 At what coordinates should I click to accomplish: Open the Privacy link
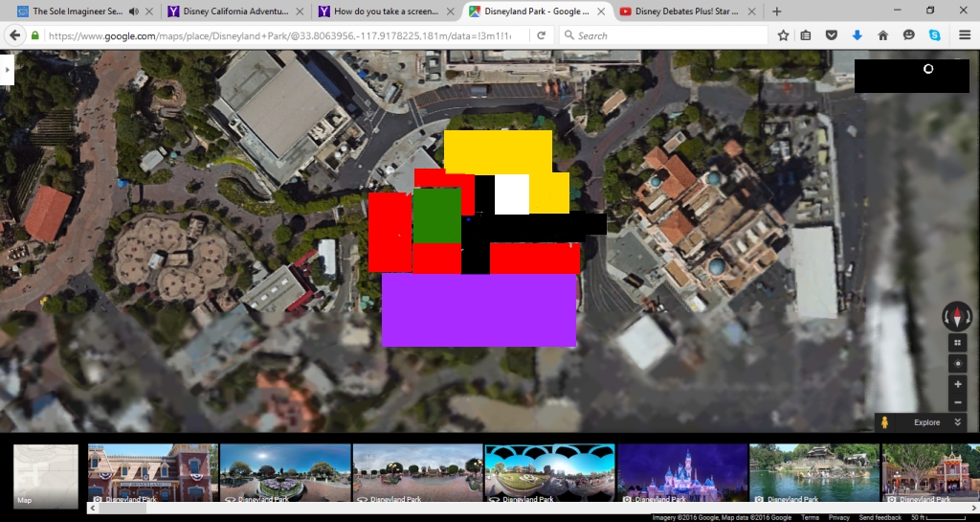point(838,517)
